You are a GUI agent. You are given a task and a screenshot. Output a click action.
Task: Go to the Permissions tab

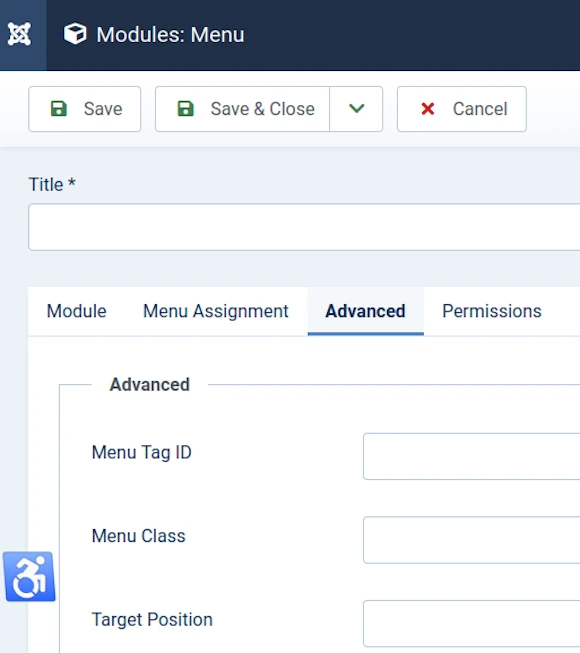(x=492, y=311)
